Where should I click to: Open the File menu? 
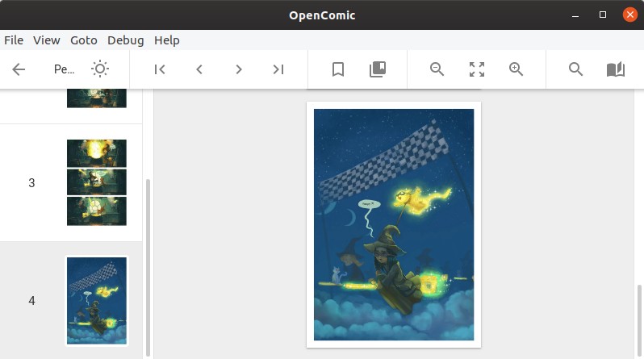(14, 40)
